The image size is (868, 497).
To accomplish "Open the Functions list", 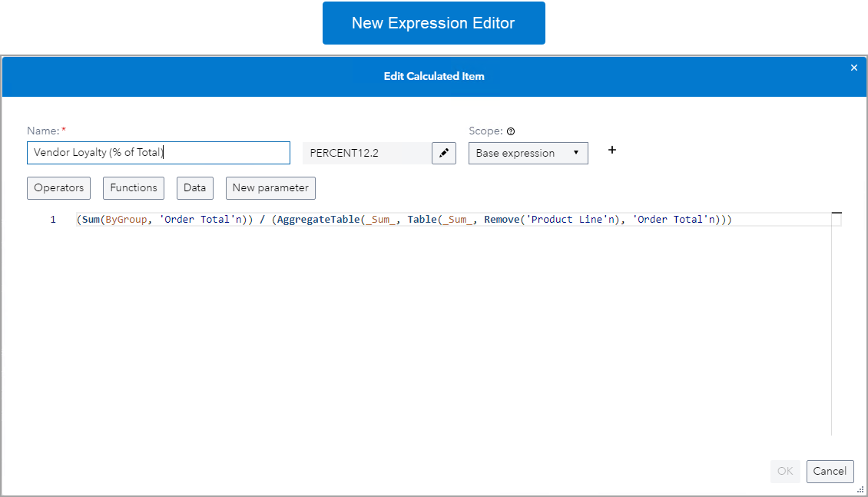I will pyautogui.click(x=133, y=187).
